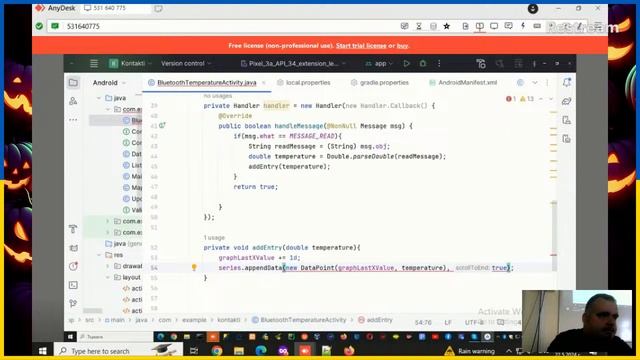Open app run configuration dropdown

tap(380, 63)
